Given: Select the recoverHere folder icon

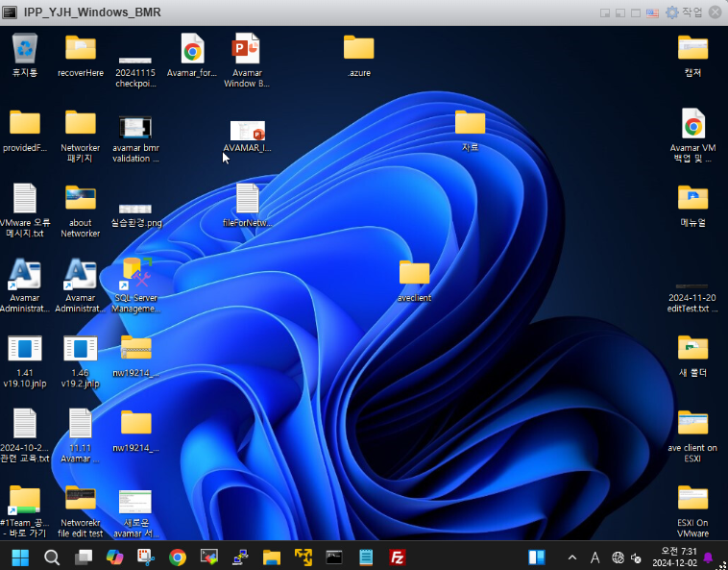Looking at the screenshot, I should coord(81,48).
